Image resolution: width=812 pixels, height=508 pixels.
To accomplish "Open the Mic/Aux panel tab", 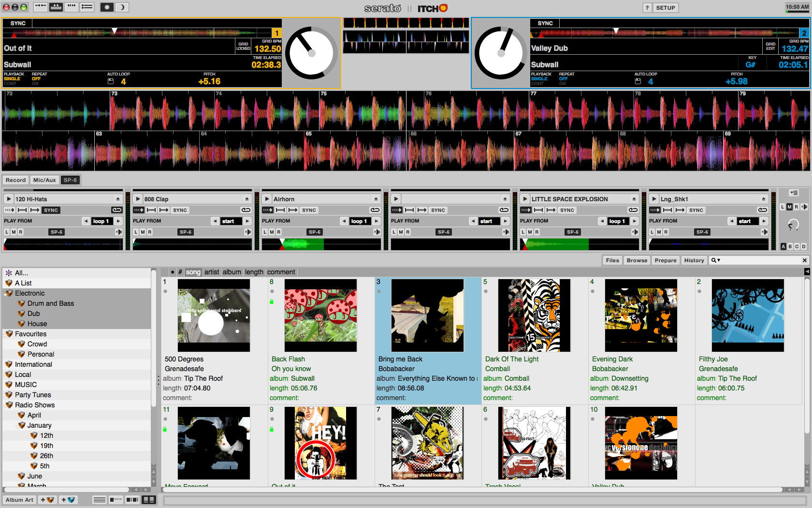I will click(x=44, y=180).
